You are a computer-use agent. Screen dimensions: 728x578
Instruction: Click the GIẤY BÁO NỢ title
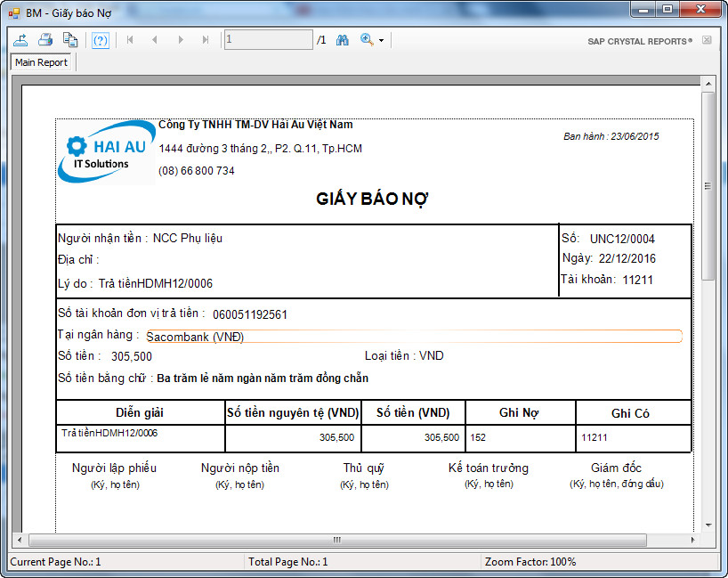(x=371, y=199)
